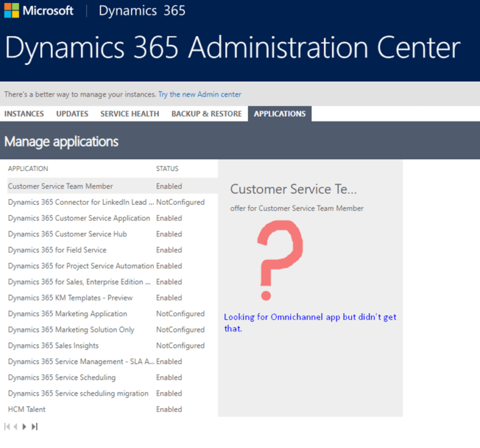Jump to last page of applications
Screen dimensions: 480x448
(x=34, y=427)
